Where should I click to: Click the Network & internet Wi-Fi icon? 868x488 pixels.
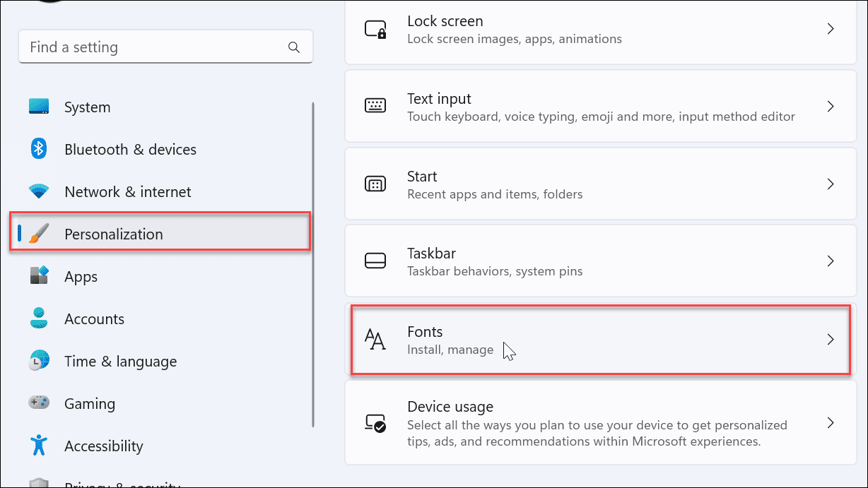coord(38,191)
